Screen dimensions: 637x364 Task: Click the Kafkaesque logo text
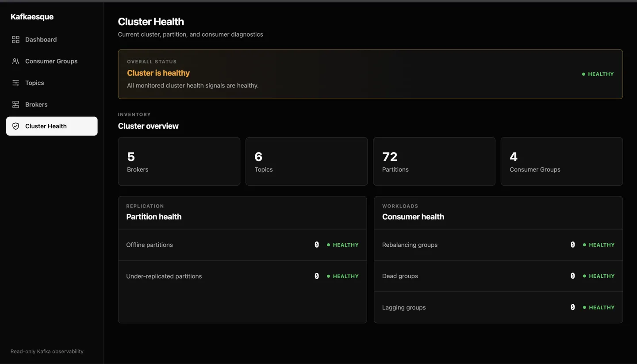pos(32,17)
